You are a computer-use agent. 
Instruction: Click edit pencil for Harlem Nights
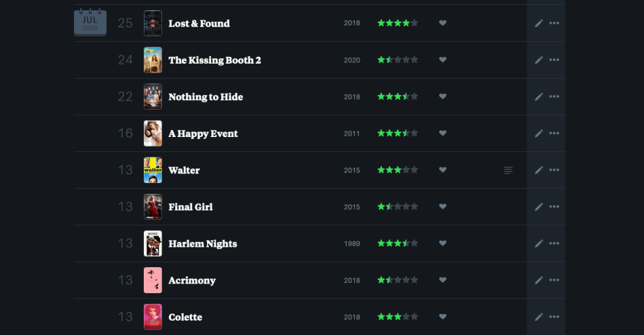(x=538, y=244)
